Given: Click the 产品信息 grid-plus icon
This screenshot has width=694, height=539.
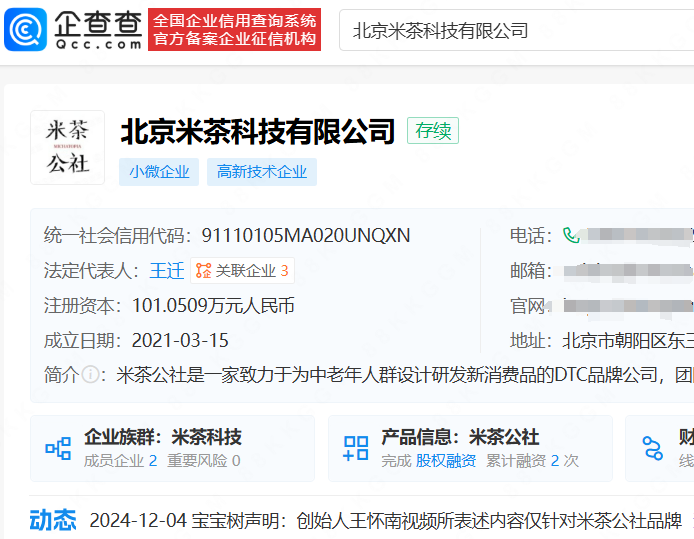Looking at the screenshot, I should coord(356,448).
